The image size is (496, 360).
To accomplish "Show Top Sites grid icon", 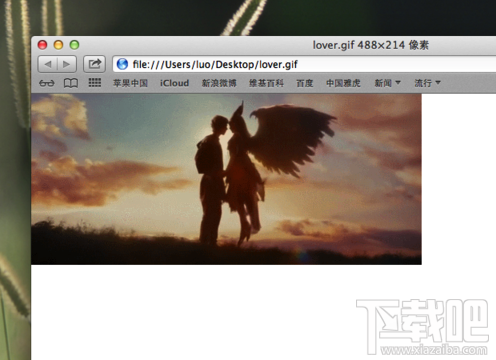I will [x=95, y=83].
